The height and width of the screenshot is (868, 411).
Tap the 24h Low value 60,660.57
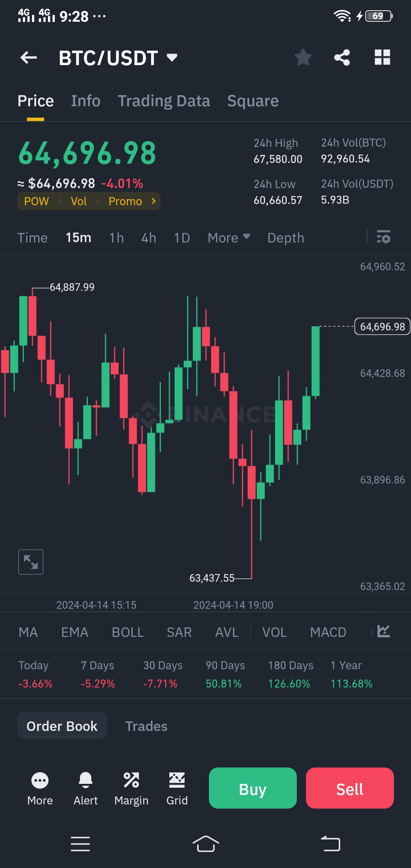coord(278,200)
